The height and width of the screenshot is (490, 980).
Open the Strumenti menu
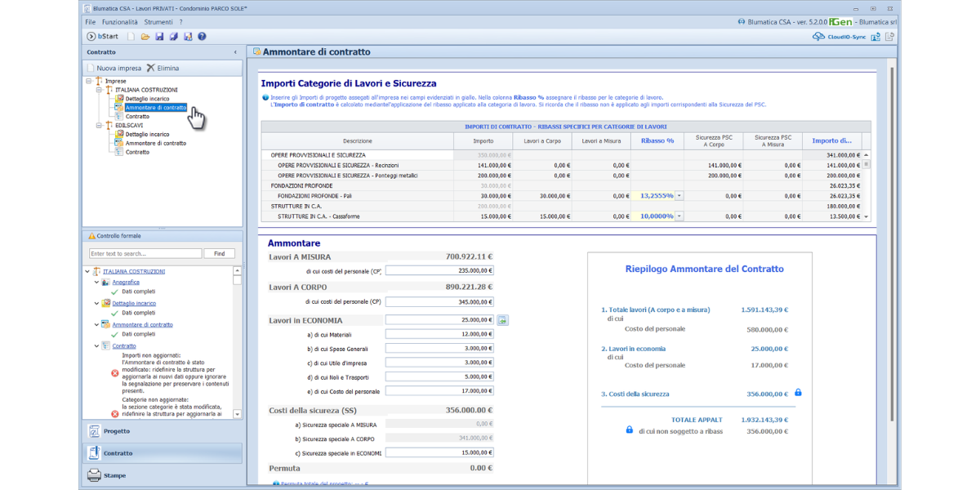click(x=158, y=22)
